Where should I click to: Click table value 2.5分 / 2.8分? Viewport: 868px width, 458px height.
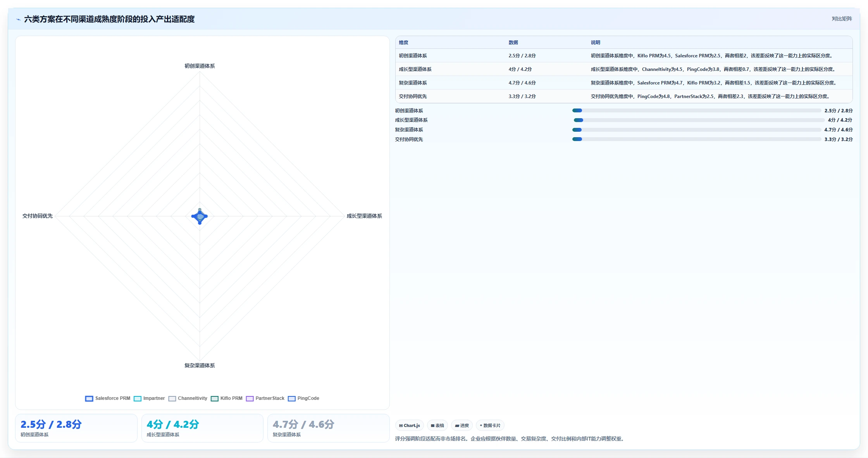click(522, 56)
